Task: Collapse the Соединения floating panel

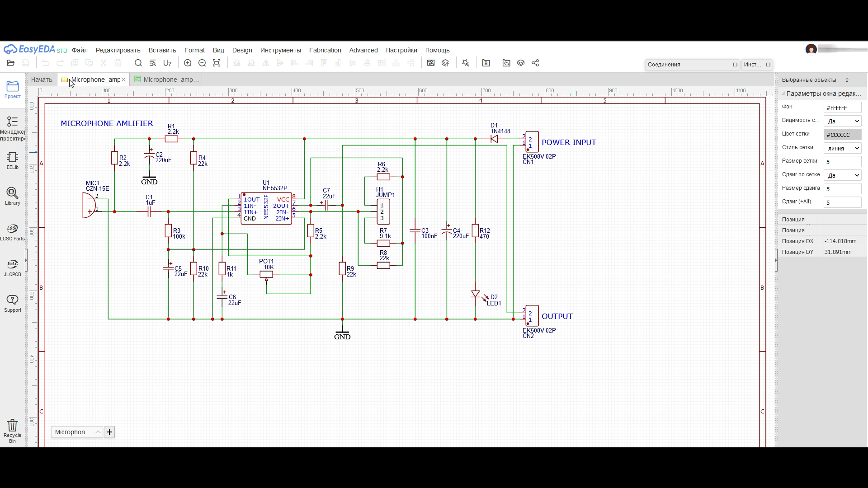Action: pos(735,65)
